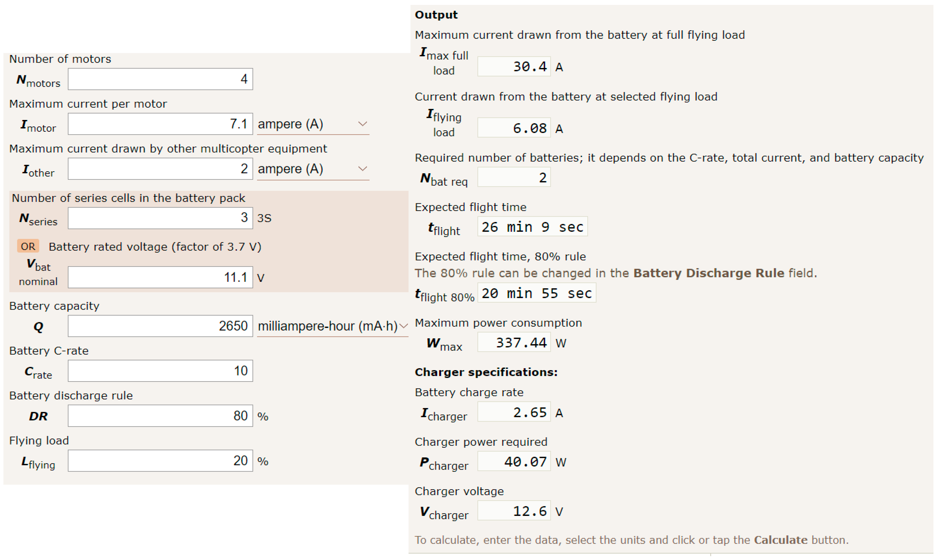Click the other equipment current input field

pyautogui.click(x=160, y=169)
